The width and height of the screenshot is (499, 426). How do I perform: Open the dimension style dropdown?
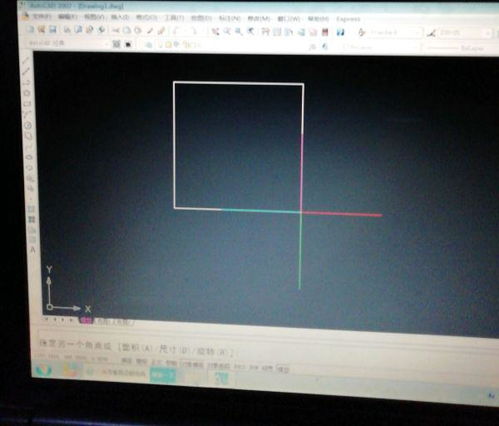tap(465, 33)
